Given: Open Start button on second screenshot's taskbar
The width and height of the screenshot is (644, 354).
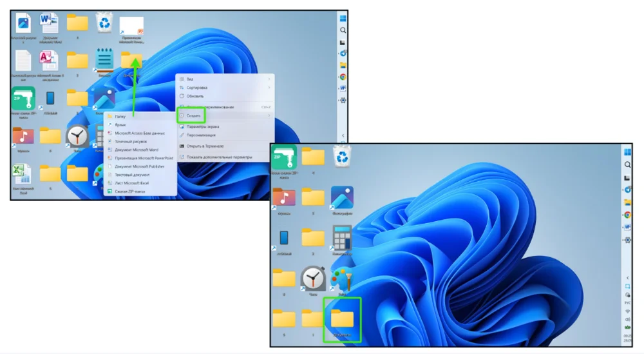Looking at the screenshot, I should pyautogui.click(x=627, y=152).
